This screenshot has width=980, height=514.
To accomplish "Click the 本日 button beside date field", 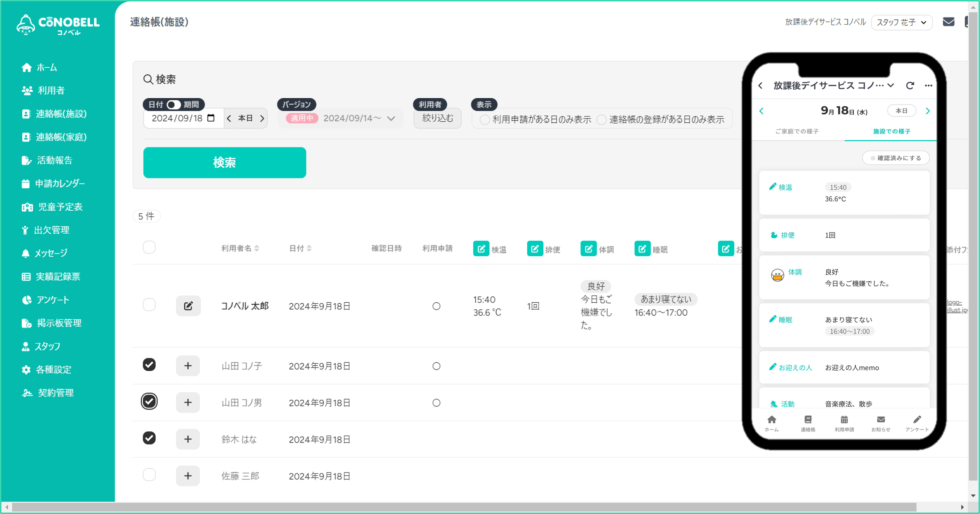I will coord(245,118).
